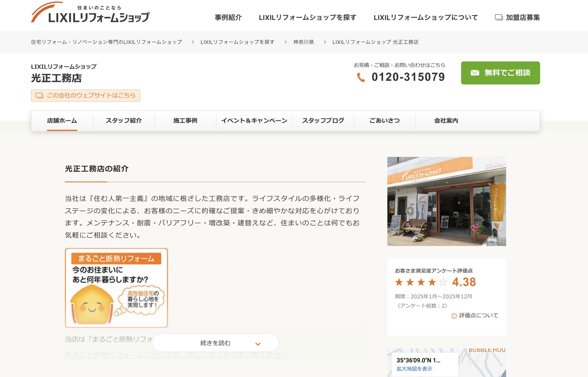Click the external window icon beside 加盟店募集

point(499,17)
